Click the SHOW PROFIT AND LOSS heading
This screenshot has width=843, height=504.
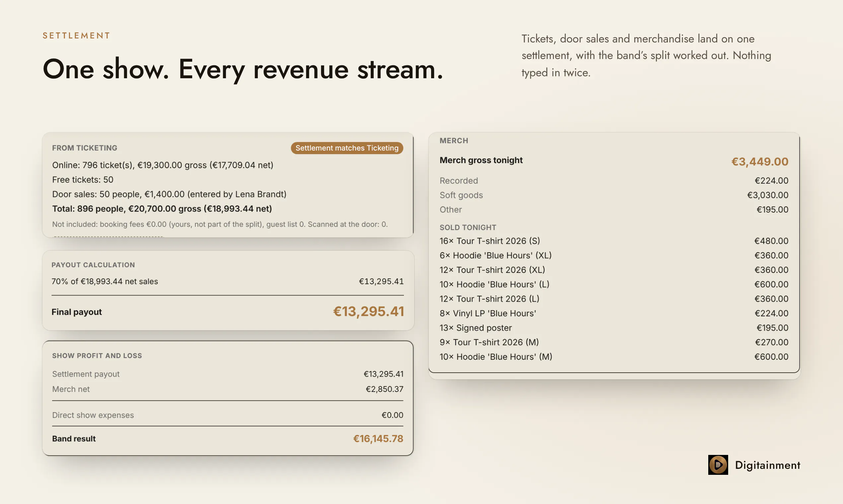pos(97,355)
